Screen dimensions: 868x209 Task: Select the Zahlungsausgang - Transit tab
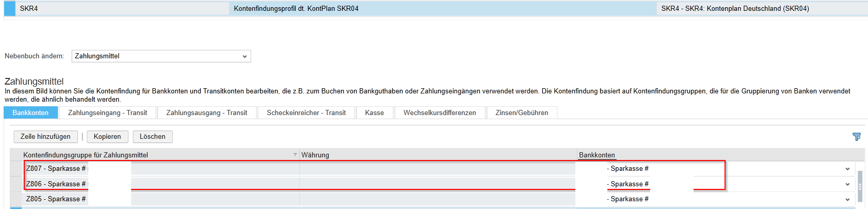206,112
